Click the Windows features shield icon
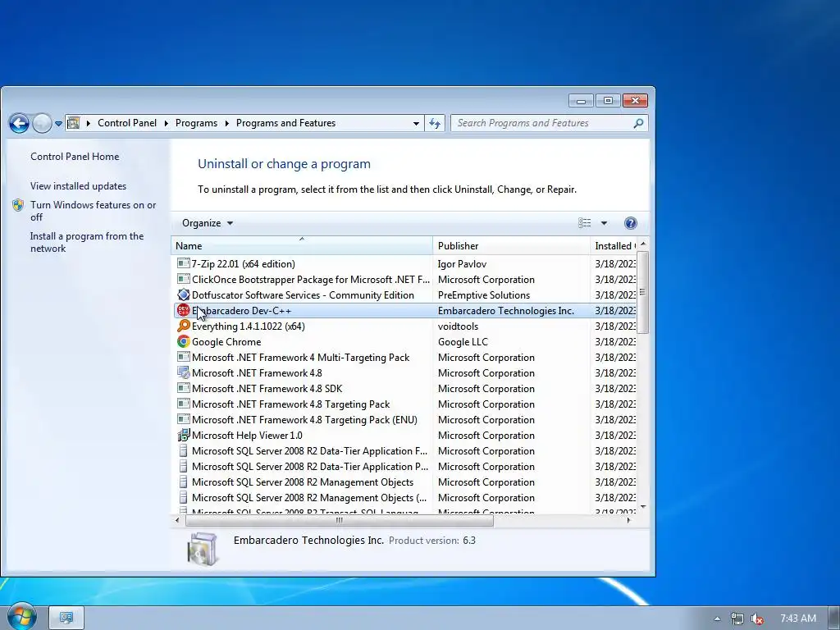 point(18,205)
